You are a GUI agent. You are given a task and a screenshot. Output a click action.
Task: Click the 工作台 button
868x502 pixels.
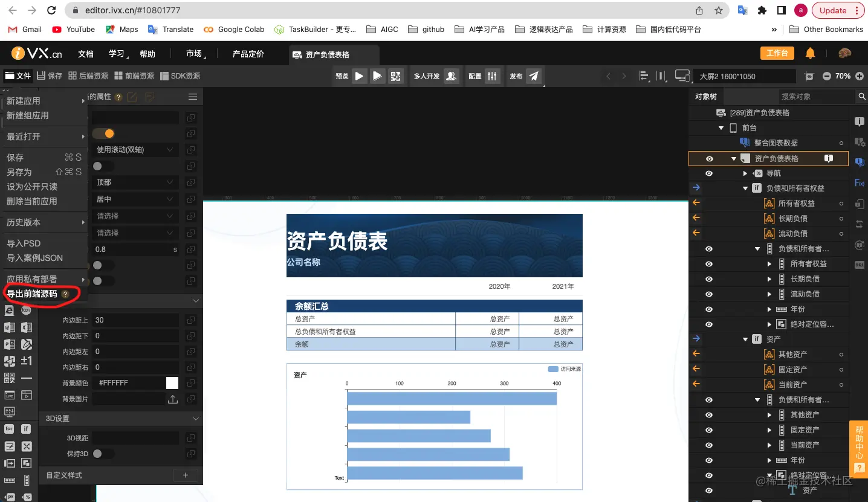click(x=777, y=53)
